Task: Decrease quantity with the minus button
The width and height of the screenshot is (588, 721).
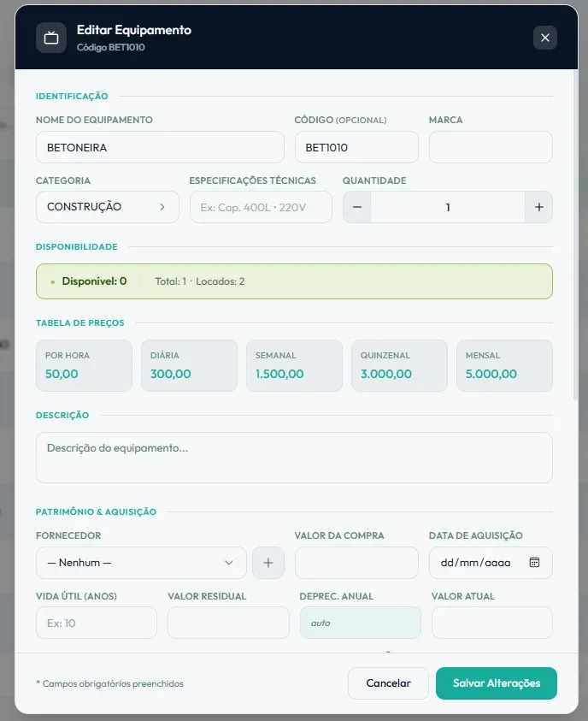Action: (357, 207)
